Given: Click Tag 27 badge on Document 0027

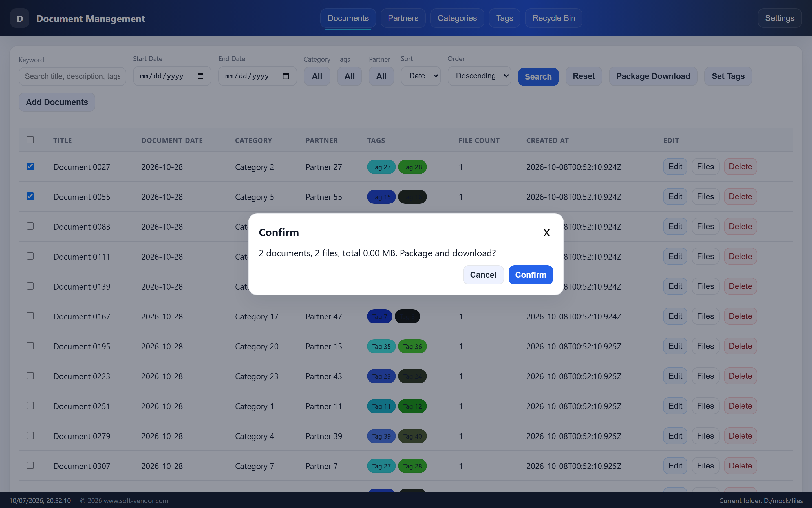Looking at the screenshot, I should (x=381, y=167).
